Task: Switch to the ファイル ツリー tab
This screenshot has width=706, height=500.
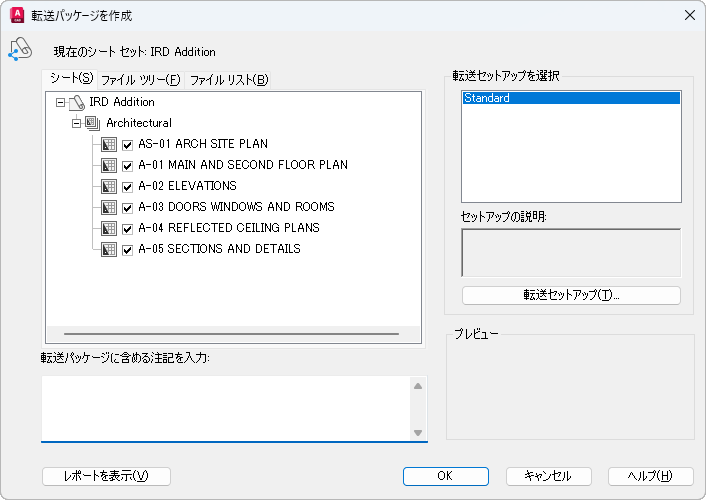Action: click(140, 80)
